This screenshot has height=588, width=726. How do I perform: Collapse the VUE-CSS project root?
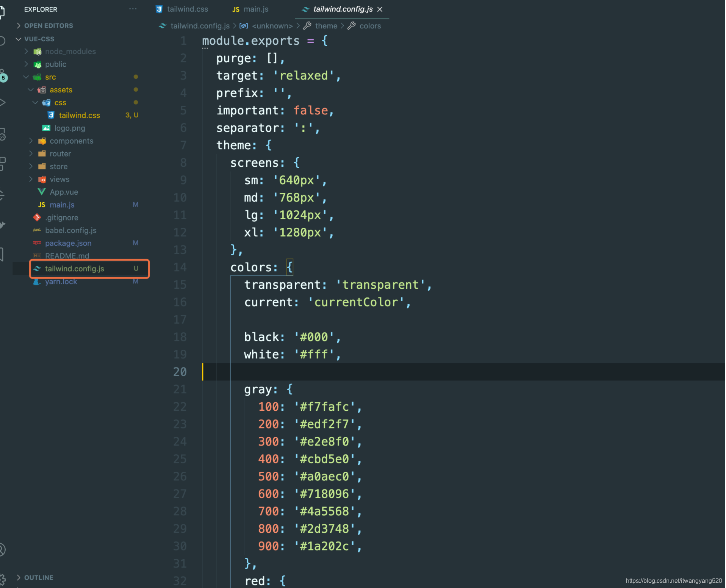(19, 39)
